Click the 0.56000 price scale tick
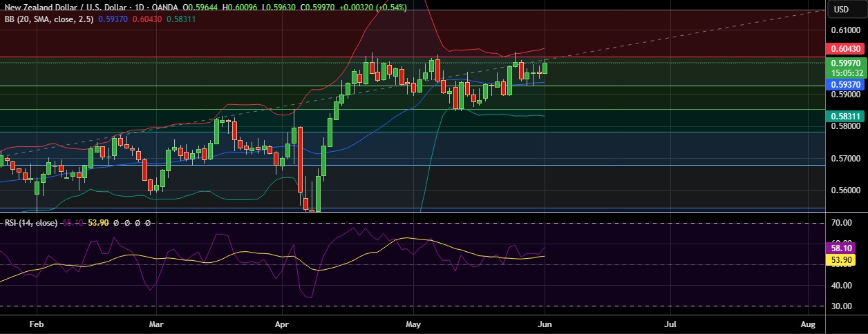This screenshot has width=868, height=334. click(845, 190)
